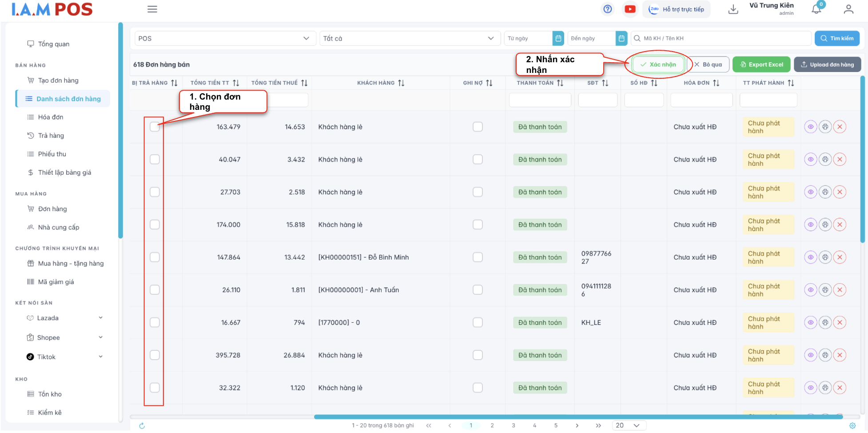Image resolution: width=868 pixels, height=433 pixels.
Task: Cancel the 40.047 order with X icon
Action: click(x=840, y=160)
